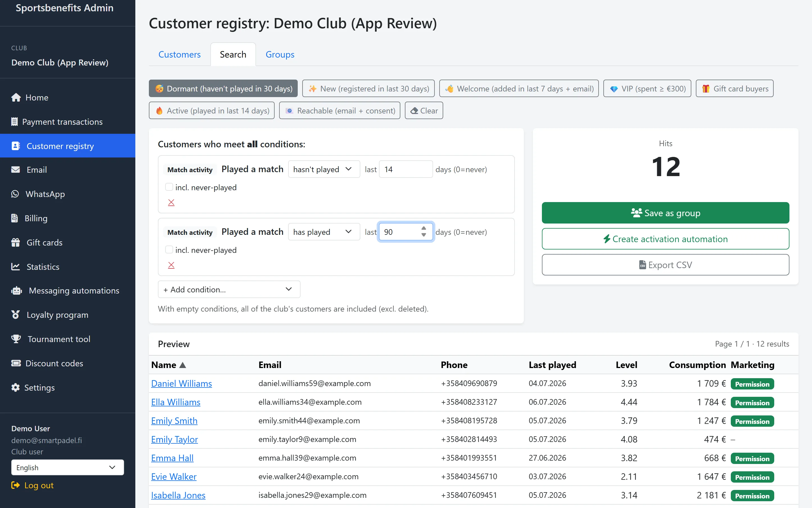Viewport: 812px width, 508px height.
Task: Toggle incl. never-played under first condition
Action: coord(169,187)
